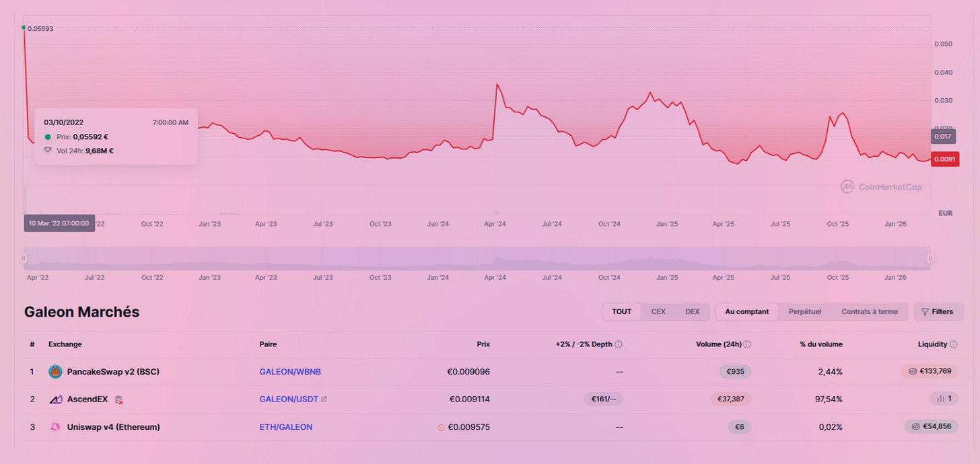The width and height of the screenshot is (980, 464).
Task: Switch to Contrats à terme tab
Action: [870, 312]
